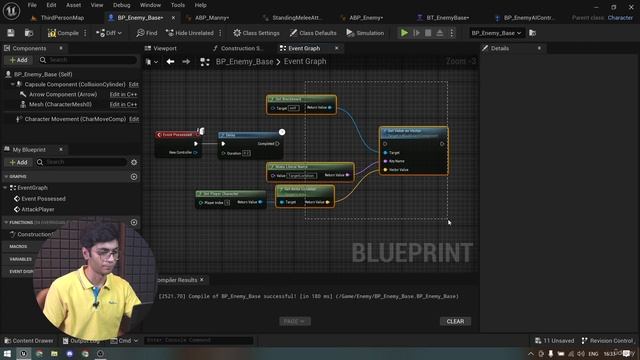The image size is (640, 360).
Task: Open Class Settings
Action: 256,33
